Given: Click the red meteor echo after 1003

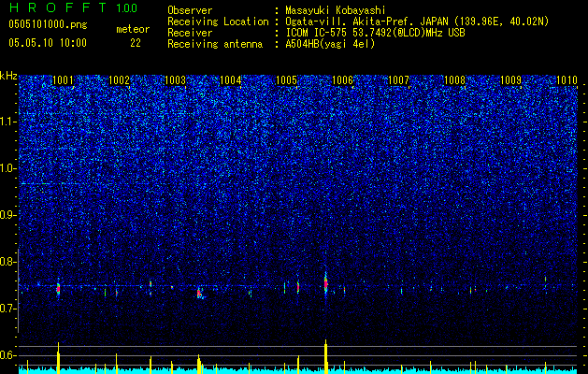Looking at the screenshot, I should tap(199, 293).
